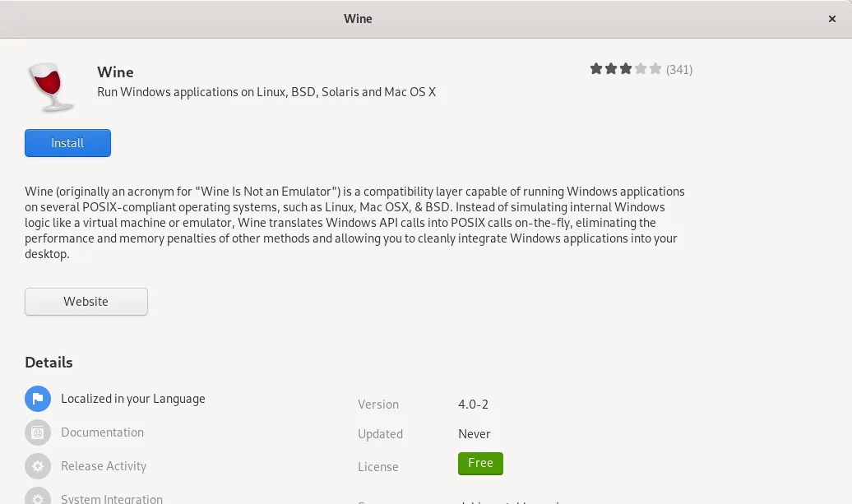Screen dimensions: 852x504
Task: Click the blue Install button
Action: 67,143
